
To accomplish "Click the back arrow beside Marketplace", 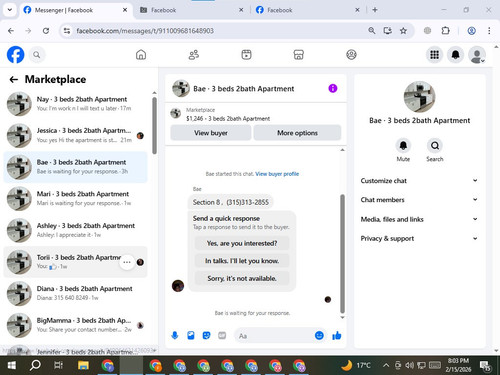I will [14, 79].
